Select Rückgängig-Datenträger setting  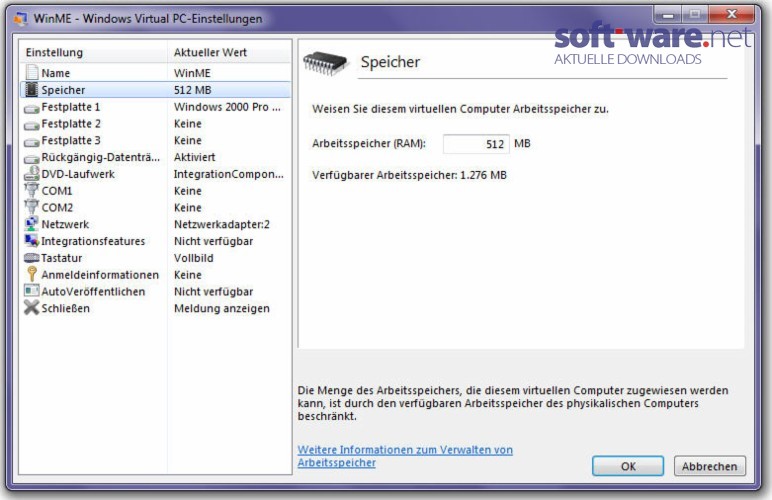coord(155,157)
